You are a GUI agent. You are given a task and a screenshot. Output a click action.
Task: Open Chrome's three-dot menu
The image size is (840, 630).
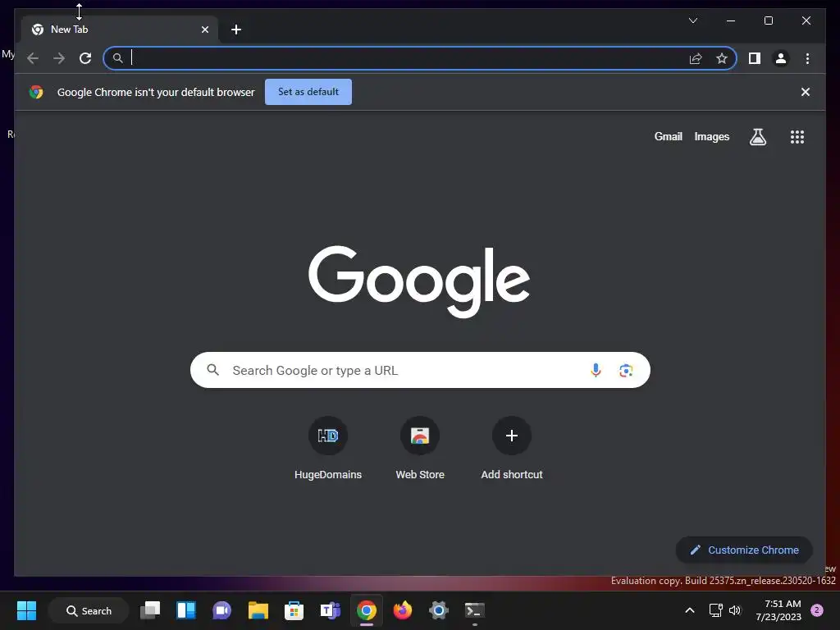807,58
